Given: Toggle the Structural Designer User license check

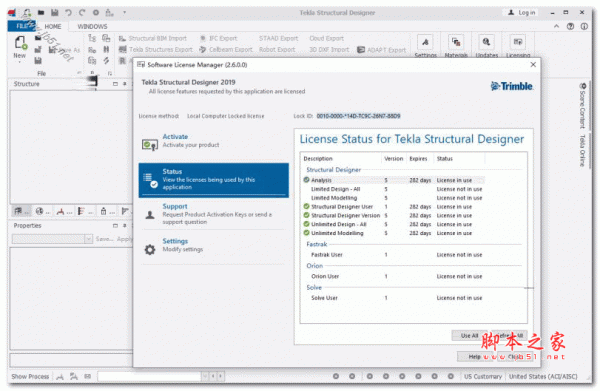Looking at the screenshot, I should click(306, 207).
